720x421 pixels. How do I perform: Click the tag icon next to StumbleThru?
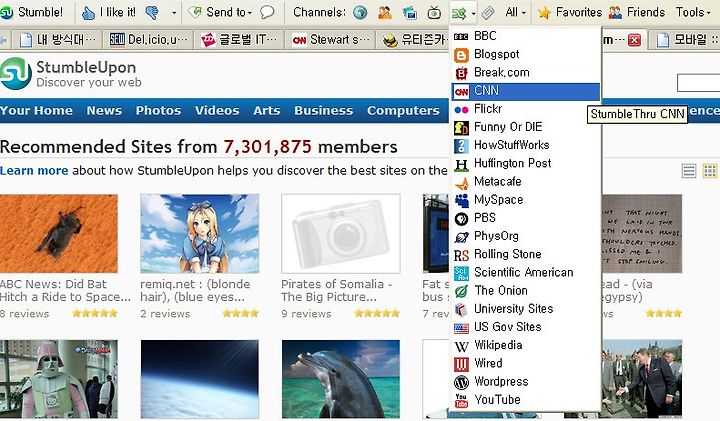click(488, 13)
